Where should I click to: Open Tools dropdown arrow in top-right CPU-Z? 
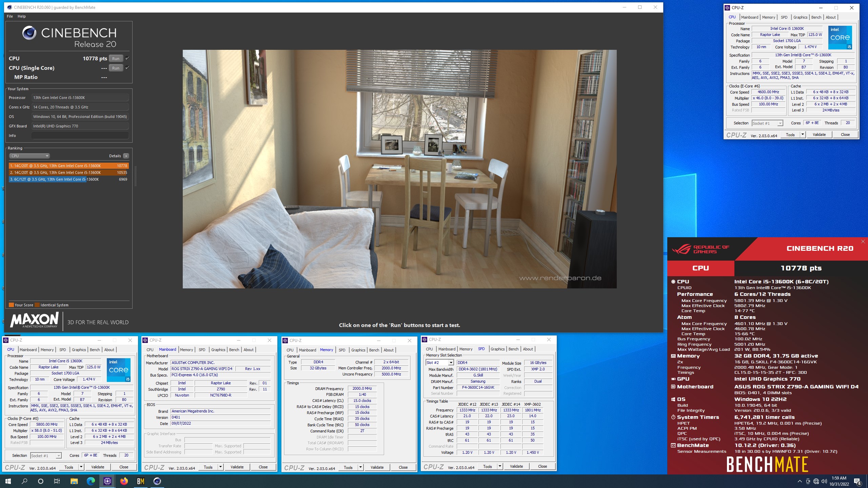pos(803,135)
